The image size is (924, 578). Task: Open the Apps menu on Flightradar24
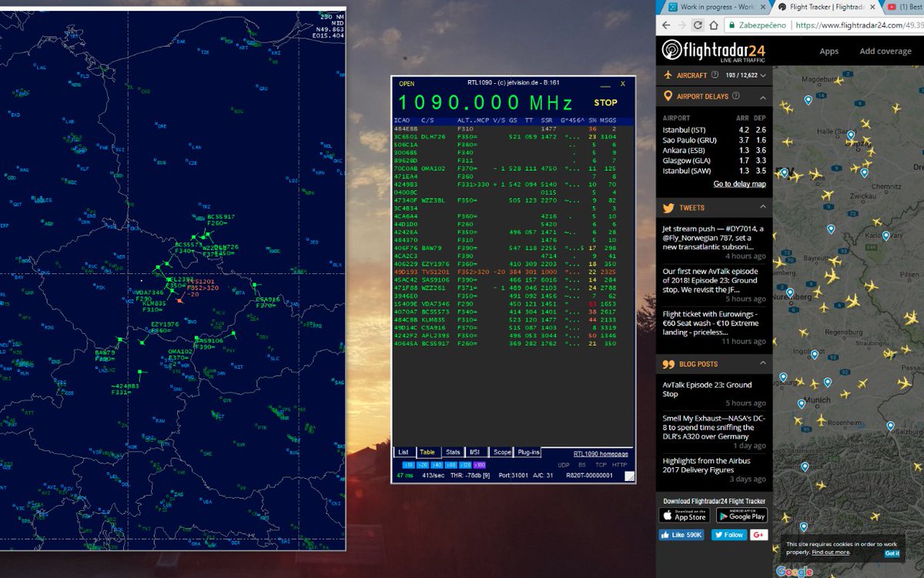click(x=829, y=52)
